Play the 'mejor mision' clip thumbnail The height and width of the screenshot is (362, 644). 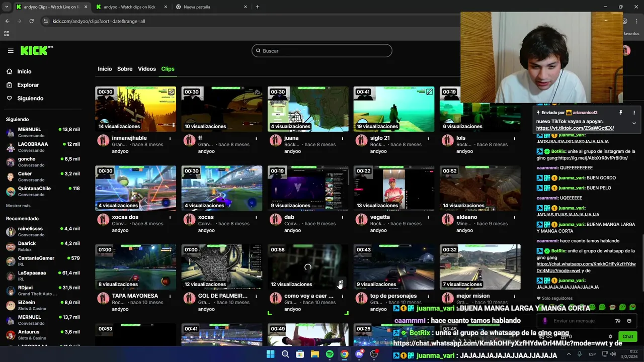[480, 267]
